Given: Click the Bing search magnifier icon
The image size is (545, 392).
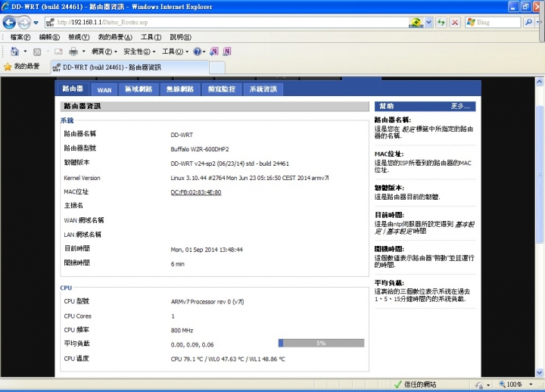Looking at the screenshot, I should (528, 22).
